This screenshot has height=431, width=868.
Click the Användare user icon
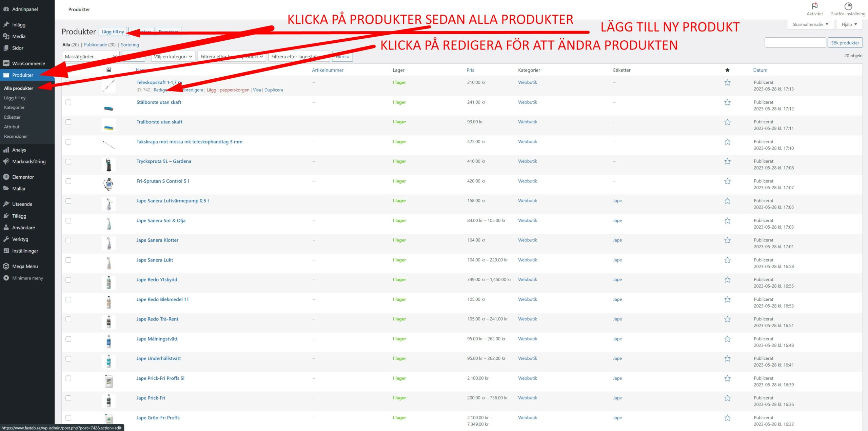tap(6, 228)
